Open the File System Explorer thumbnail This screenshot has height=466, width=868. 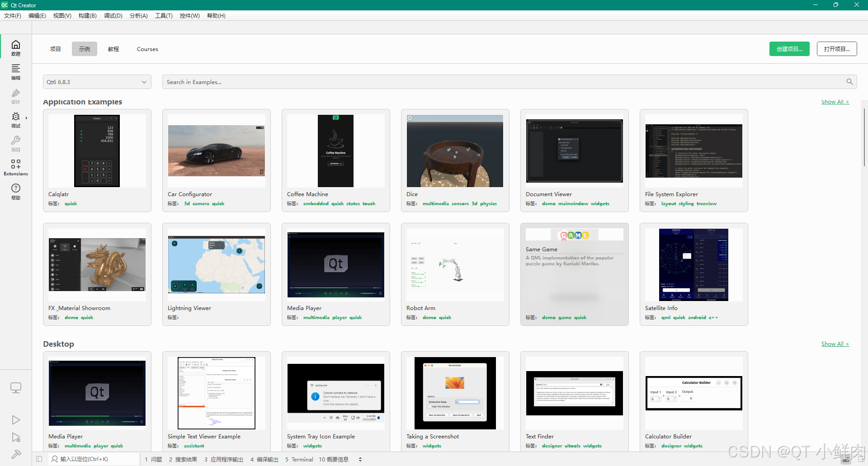click(x=694, y=151)
